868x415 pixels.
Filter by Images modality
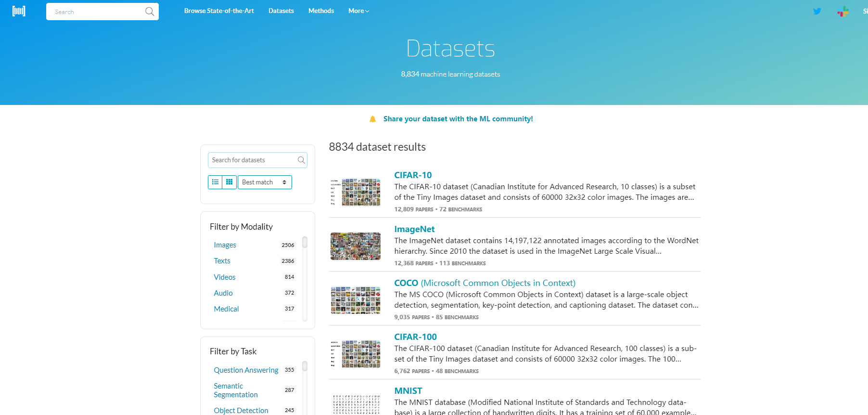pyautogui.click(x=225, y=245)
